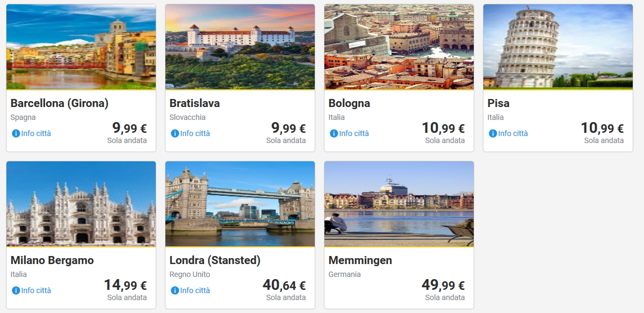
Task: Open the Milan cathedral photo
Action: pos(81,204)
